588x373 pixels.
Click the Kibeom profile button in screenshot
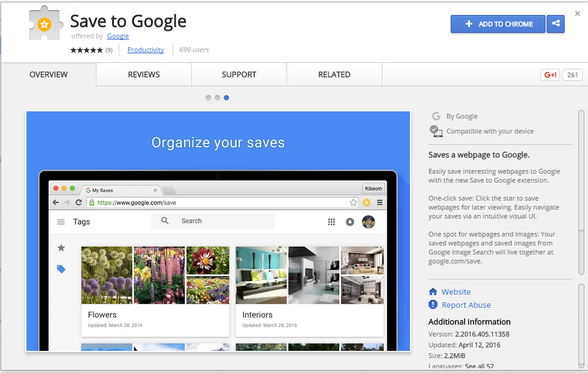(x=373, y=189)
